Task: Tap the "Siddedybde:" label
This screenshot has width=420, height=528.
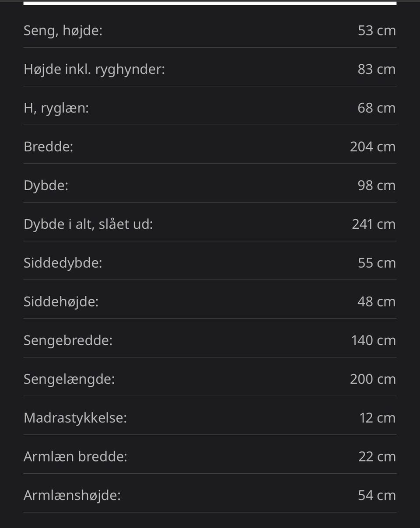Action: click(x=63, y=263)
